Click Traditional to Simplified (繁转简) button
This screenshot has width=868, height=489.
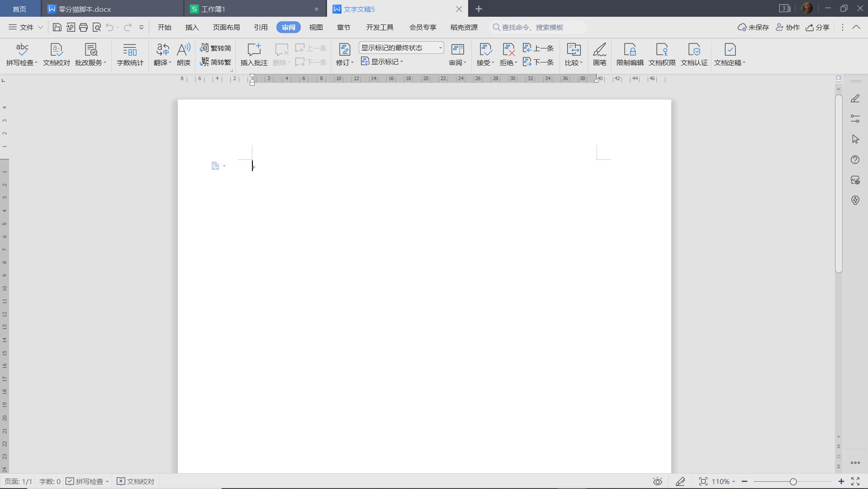[x=216, y=48]
